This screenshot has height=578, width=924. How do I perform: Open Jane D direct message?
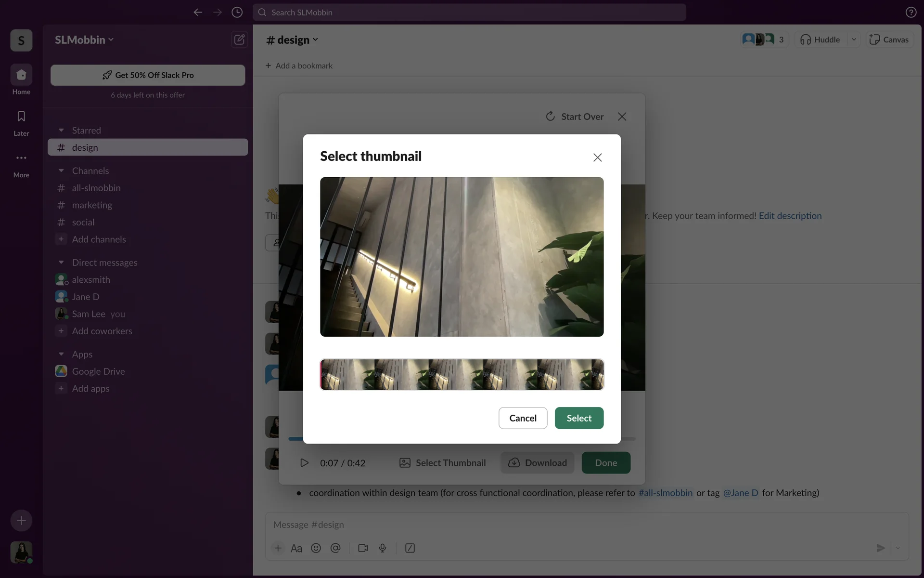pyautogui.click(x=86, y=297)
